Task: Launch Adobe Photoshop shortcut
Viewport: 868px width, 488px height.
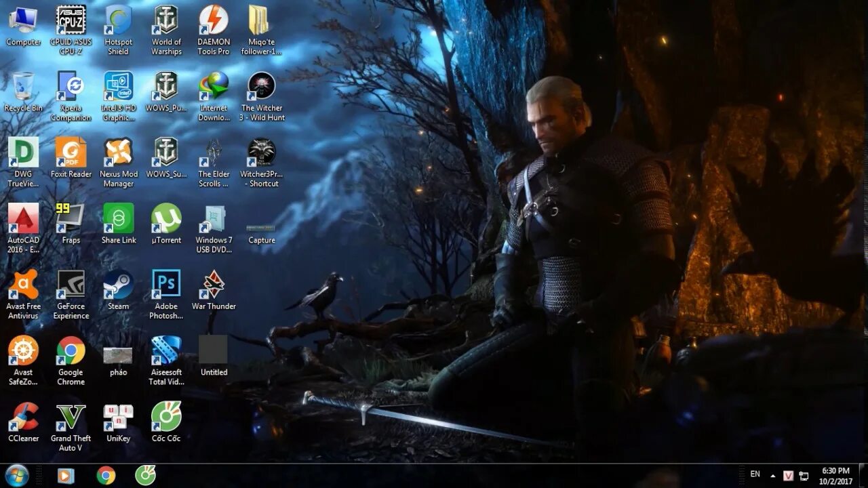Action: [166, 294]
